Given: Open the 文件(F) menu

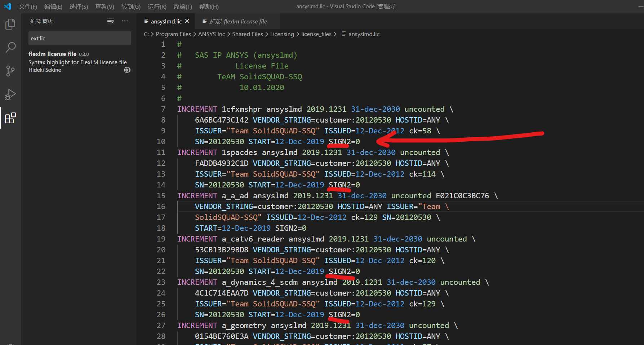Looking at the screenshot, I should click(x=28, y=6).
